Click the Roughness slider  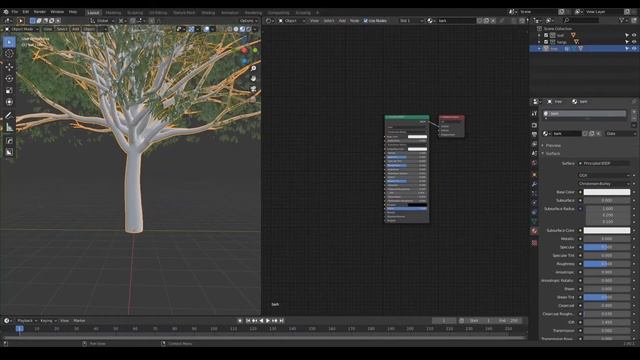tap(607, 264)
